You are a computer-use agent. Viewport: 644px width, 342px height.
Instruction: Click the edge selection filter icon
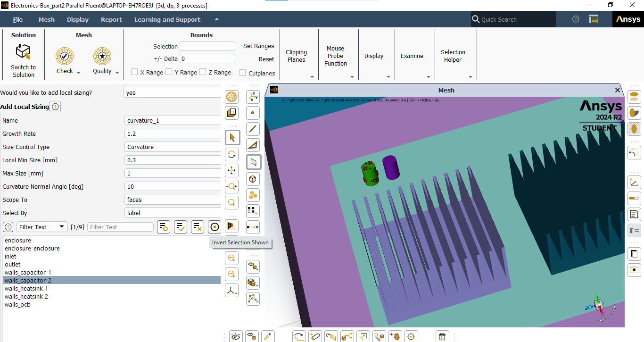[253, 129]
